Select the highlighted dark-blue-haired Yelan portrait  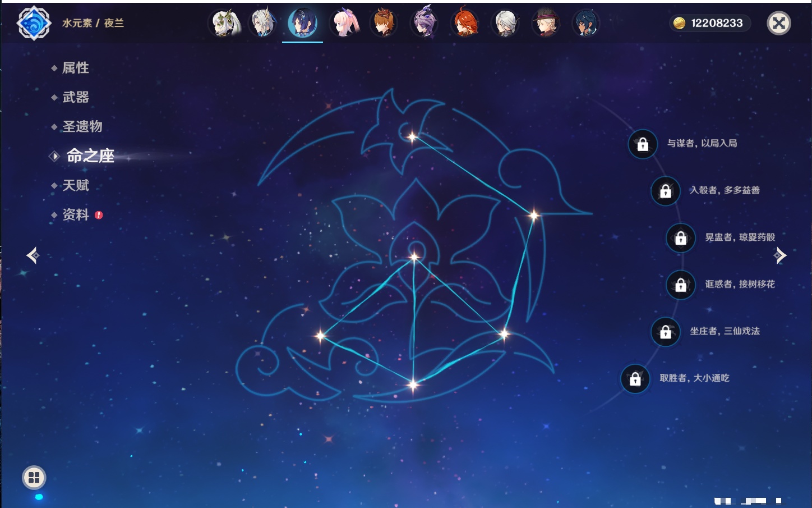(302, 23)
